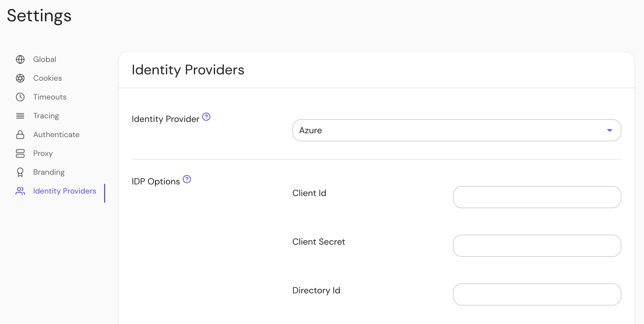The image size is (644, 324).
Task: Navigate to Global settings menu item
Action: (44, 59)
